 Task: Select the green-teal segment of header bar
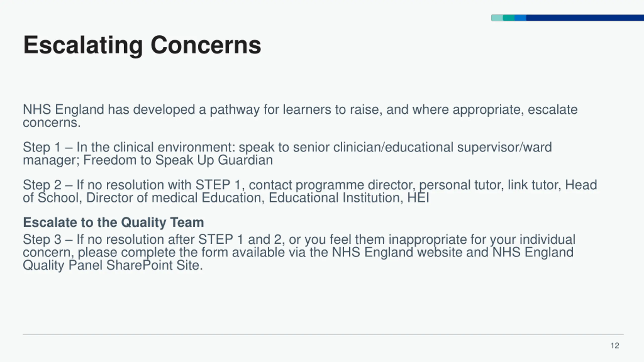(509, 18)
